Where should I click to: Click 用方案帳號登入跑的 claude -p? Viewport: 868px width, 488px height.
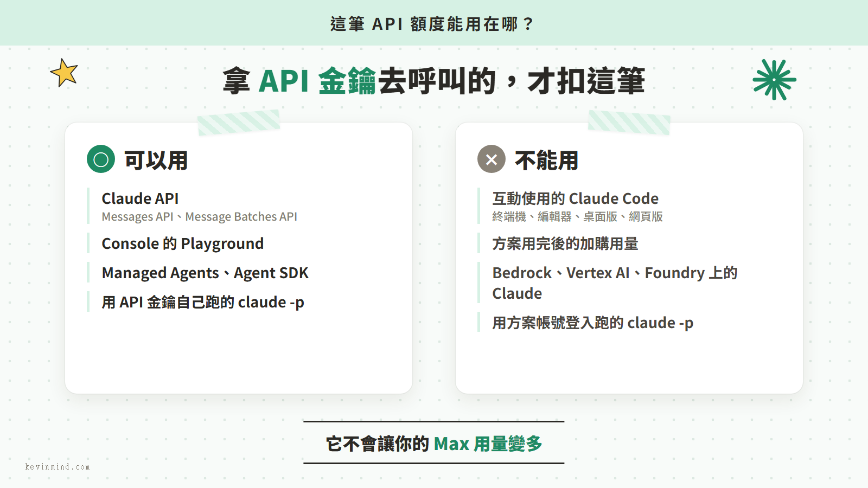click(x=593, y=323)
